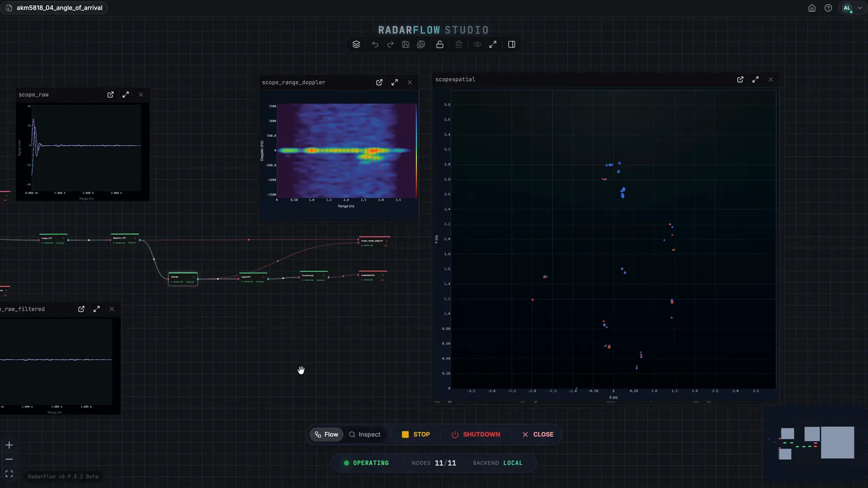The image size is (868, 488).
Task: Close the scope_raw panel
Action: (x=141, y=94)
